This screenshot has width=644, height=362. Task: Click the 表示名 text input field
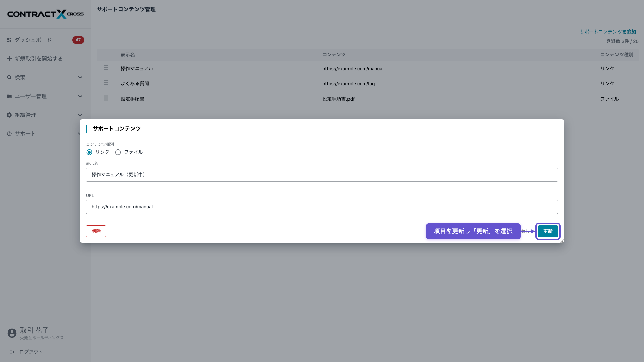coord(322,175)
